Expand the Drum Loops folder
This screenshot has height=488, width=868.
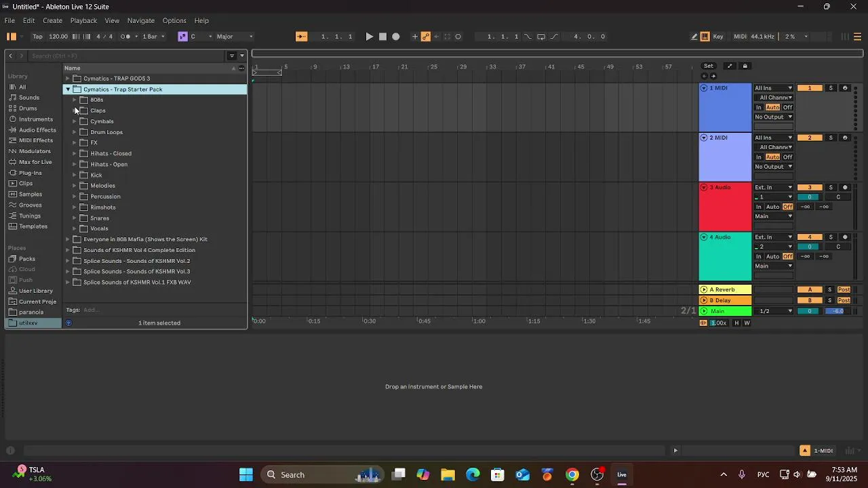click(x=75, y=132)
